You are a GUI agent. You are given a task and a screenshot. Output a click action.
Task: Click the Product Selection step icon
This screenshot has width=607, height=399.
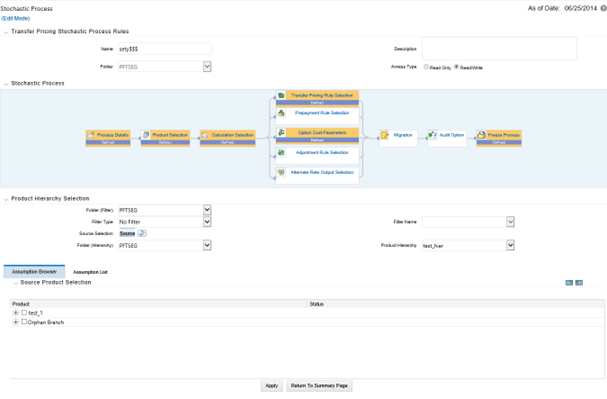point(146,135)
